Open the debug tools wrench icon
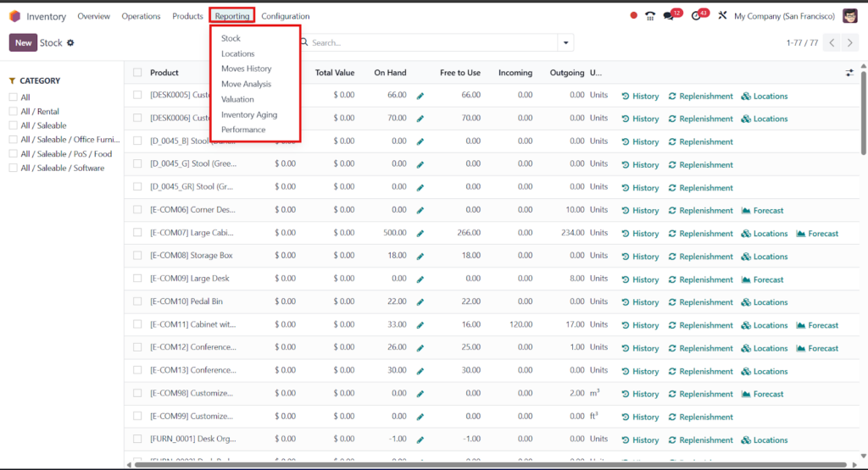The width and height of the screenshot is (868, 470). click(x=722, y=15)
